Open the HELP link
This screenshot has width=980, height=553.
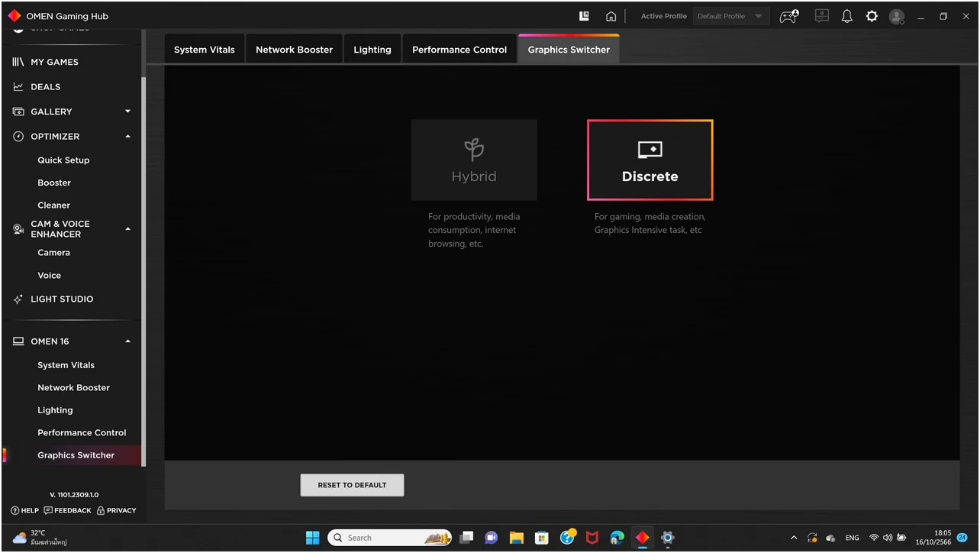coord(25,510)
